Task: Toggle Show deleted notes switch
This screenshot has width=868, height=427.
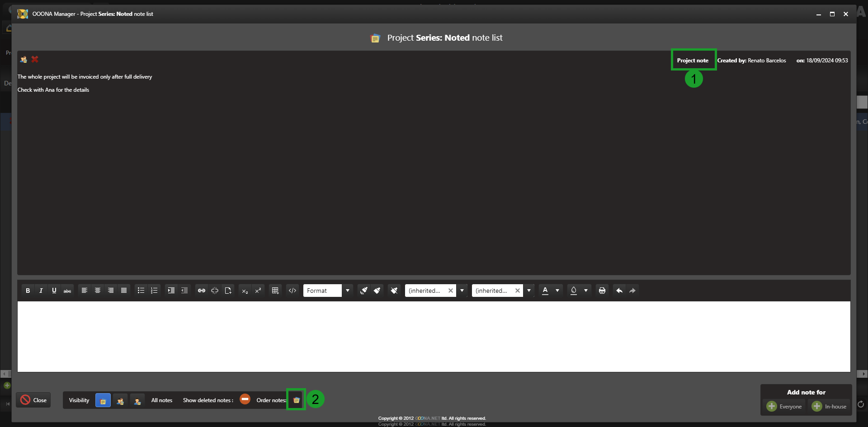Action: tap(245, 399)
